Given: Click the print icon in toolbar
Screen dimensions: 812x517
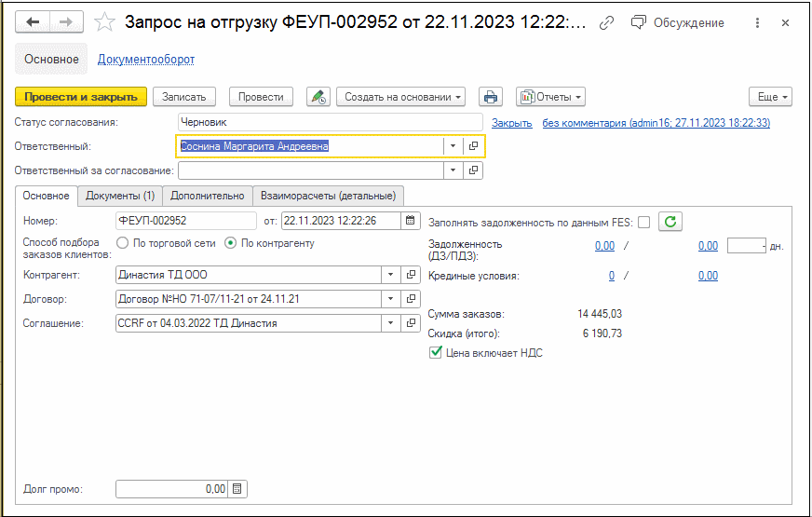Looking at the screenshot, I should (490, 97).
